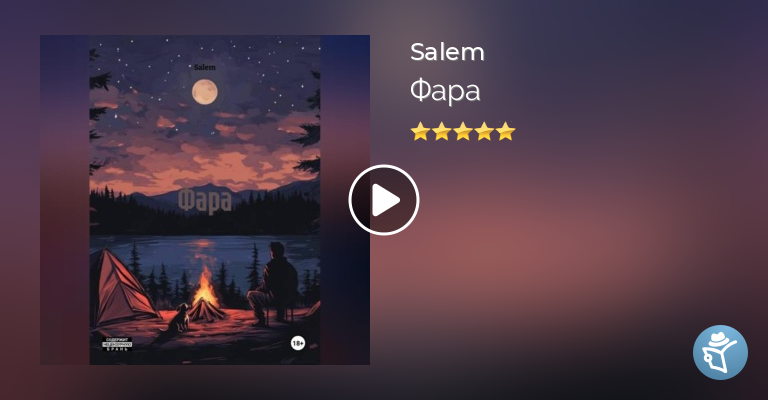
Task: Click the Фара title on book cover
Action: pos(205,201)
